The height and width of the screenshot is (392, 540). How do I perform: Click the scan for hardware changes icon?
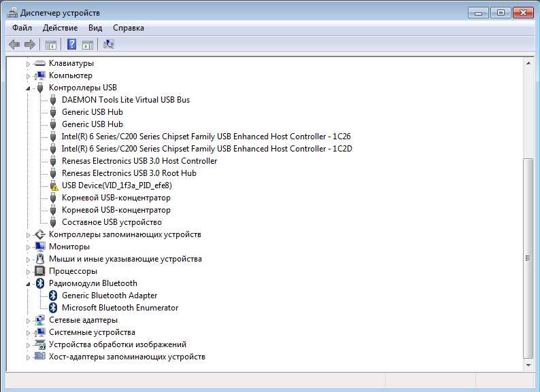point(109,44)
